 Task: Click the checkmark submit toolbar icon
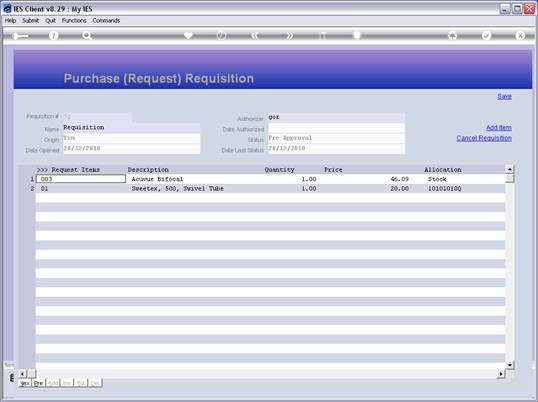[487, 35]
